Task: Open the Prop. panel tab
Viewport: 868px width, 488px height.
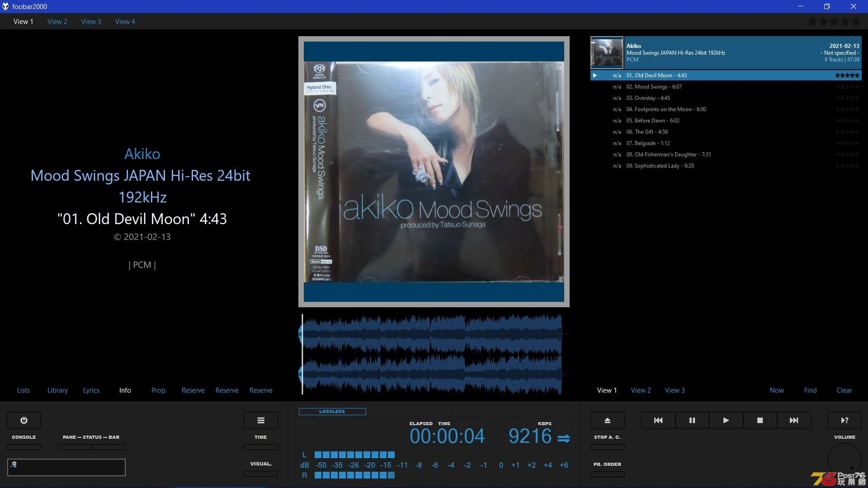Action: [x=159, y=390]
